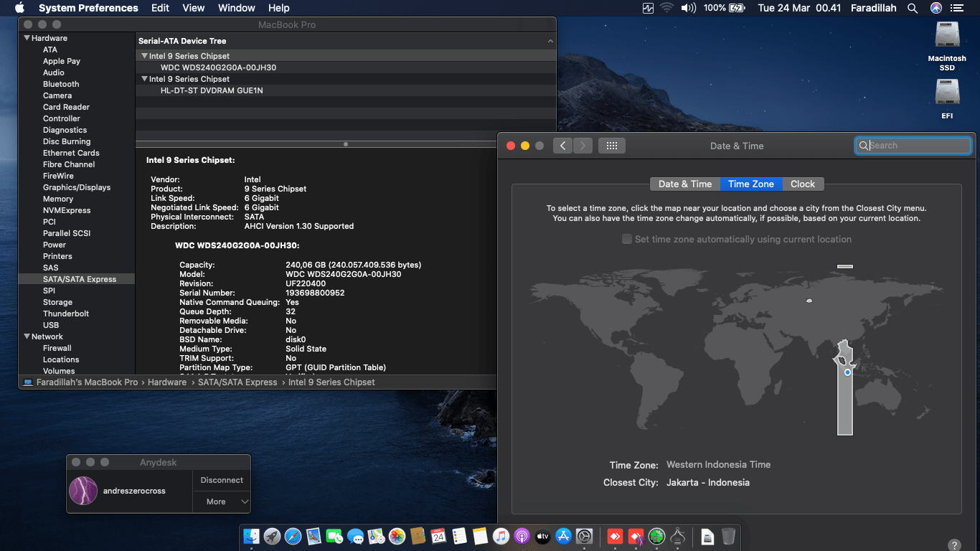Click the Siri icon in the menu bar
980x551 pixels.
[x=936, y=8]
